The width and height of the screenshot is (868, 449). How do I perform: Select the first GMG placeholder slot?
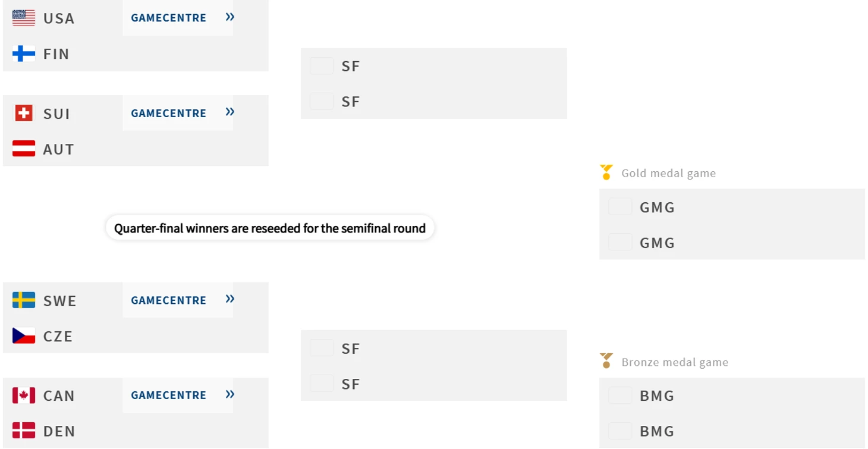tap(732, 207)
